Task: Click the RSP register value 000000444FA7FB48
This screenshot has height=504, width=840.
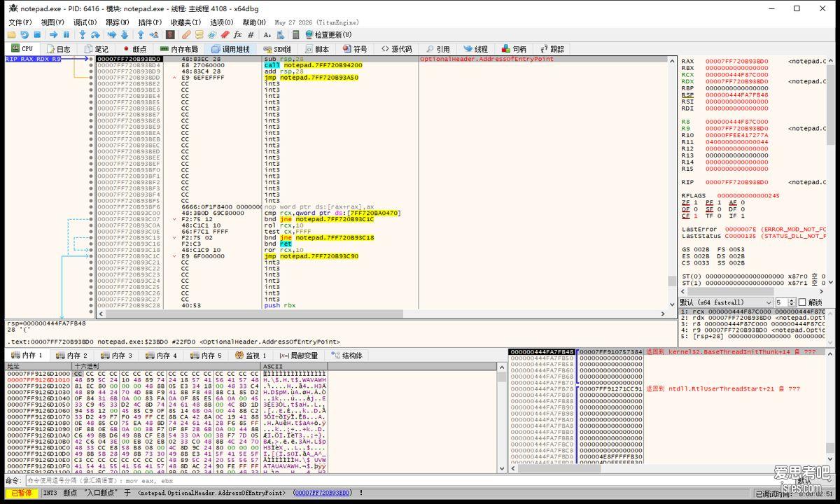Action: pyautogui.click(x=736, y=95)
